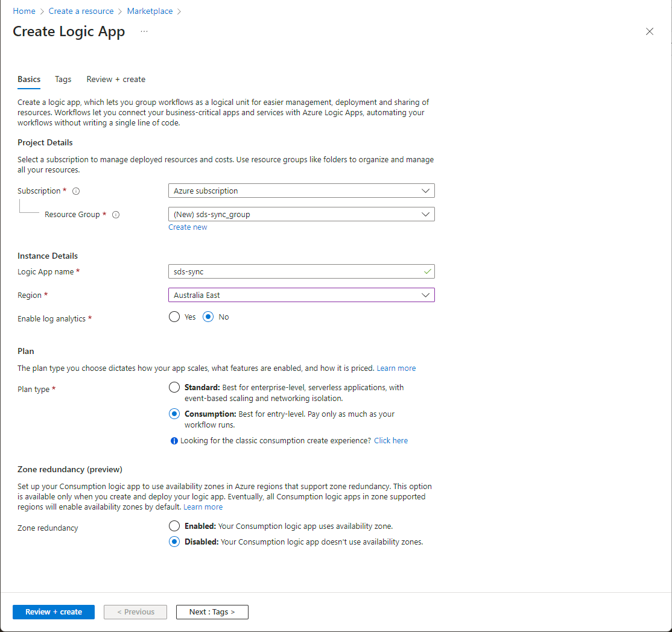Open the Region dropdown showing Australia East
672x632 pixels.
click(302, 295)
